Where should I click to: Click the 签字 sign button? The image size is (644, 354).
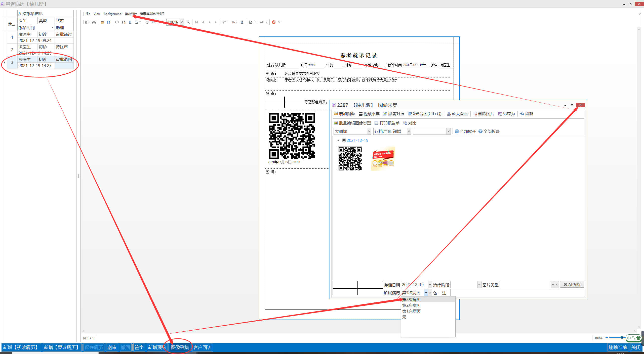[x=139, y=347]
